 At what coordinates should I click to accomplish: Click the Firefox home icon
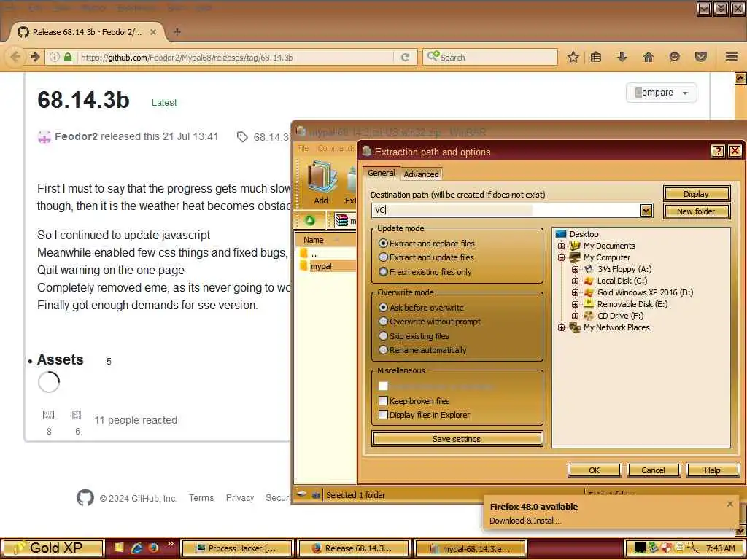click(648, 57)
